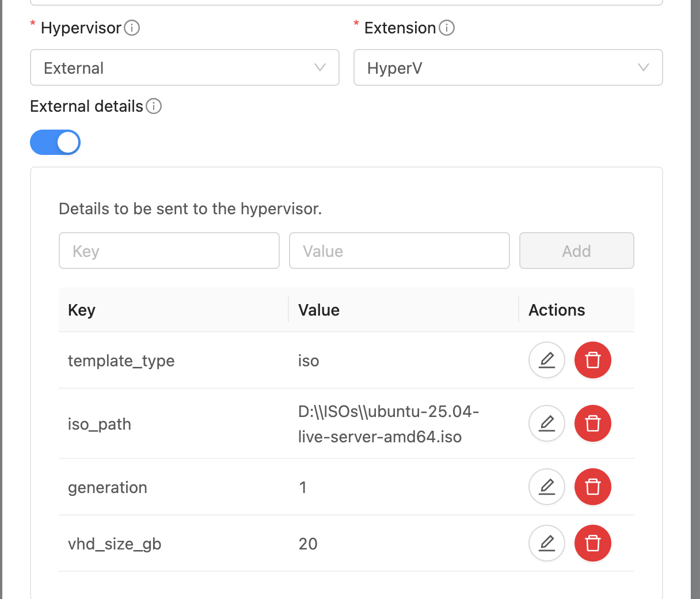The width and height of the screenshot is (700, 599).
Task: Edit the template_type row
Action: [546, 361]
